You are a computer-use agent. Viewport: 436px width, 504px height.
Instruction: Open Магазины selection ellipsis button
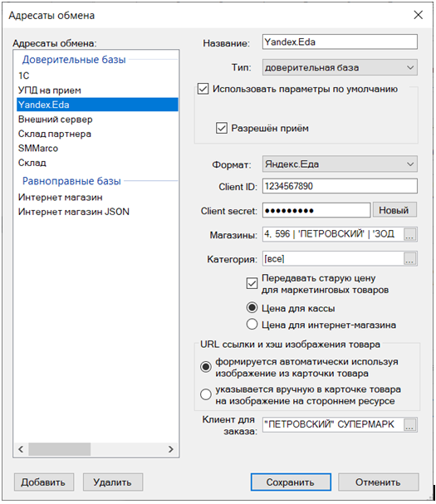[409, 234]
